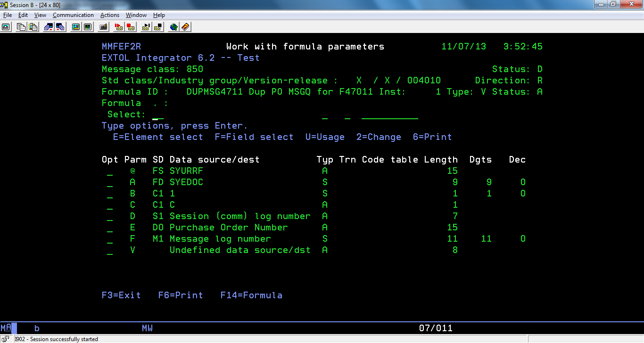Open the Keyboard map setup icon
The height and width of the screenshot is (343, 644).
pos(103,27)
